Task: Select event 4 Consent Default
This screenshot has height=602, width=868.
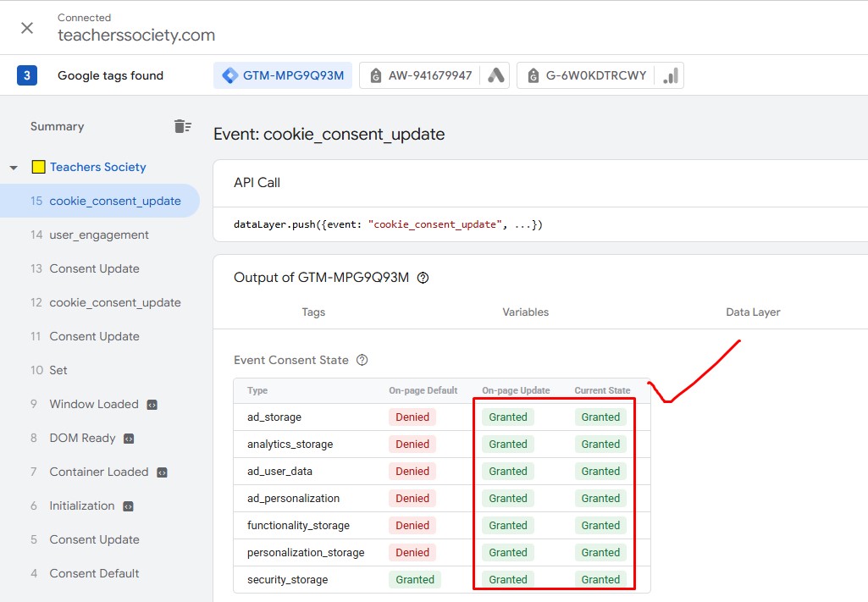Action: (94, 573)
